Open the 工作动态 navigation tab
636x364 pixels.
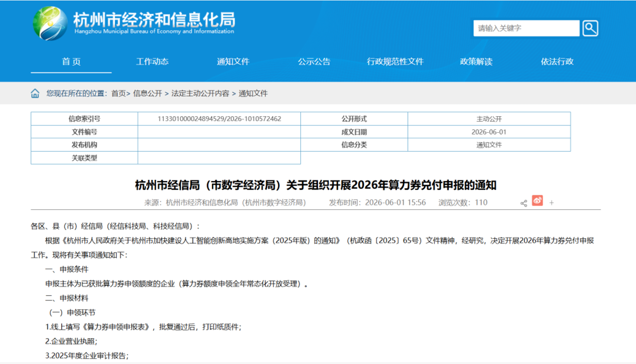[x=152, y=62]
